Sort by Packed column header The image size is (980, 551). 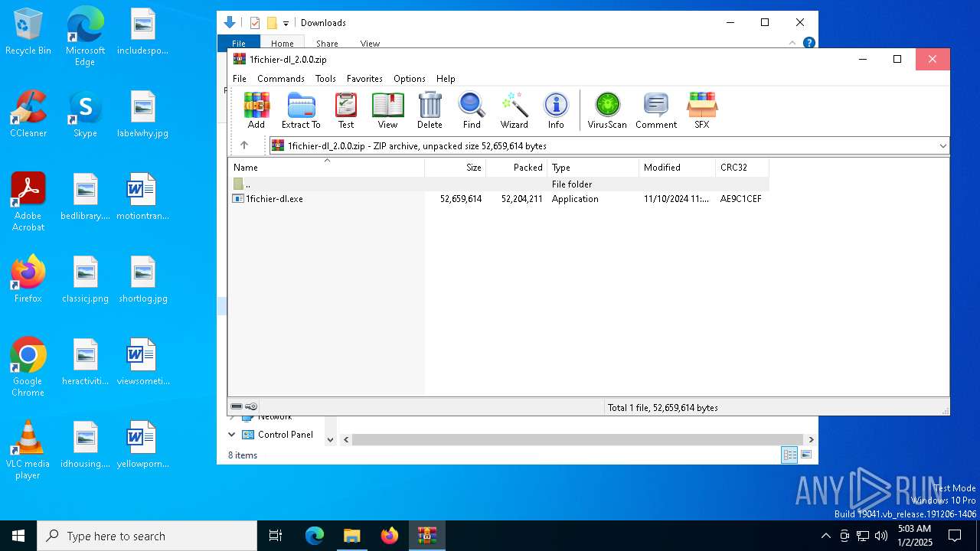[517, 167]
